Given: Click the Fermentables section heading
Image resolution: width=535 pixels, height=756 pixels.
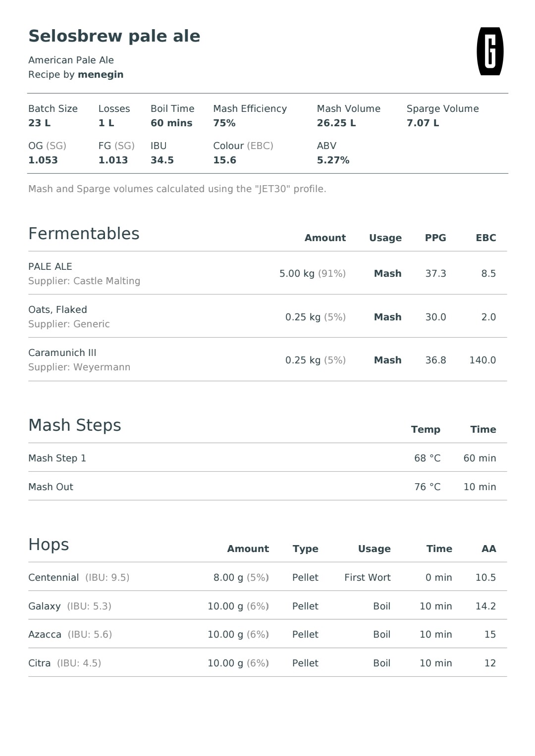Looking at the screenshot, I should pos(84,234).
